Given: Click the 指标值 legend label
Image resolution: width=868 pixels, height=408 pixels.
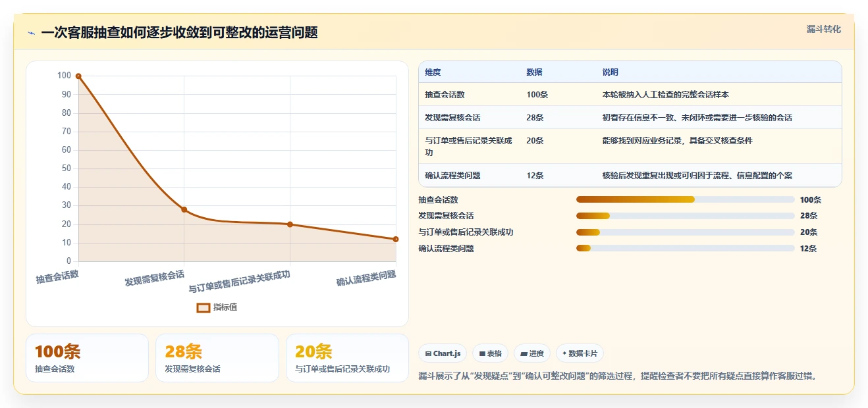Looking at the screenshot, I should 225,307.
